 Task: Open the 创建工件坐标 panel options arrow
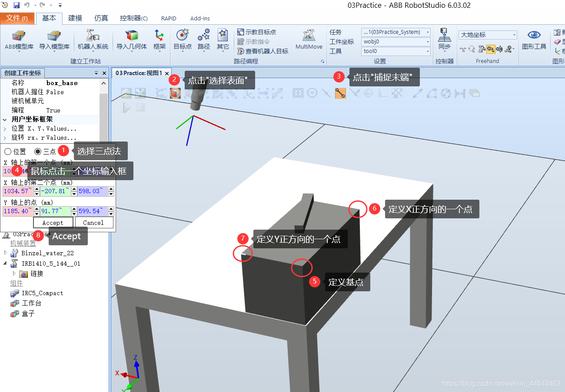(x=96, y=73)
